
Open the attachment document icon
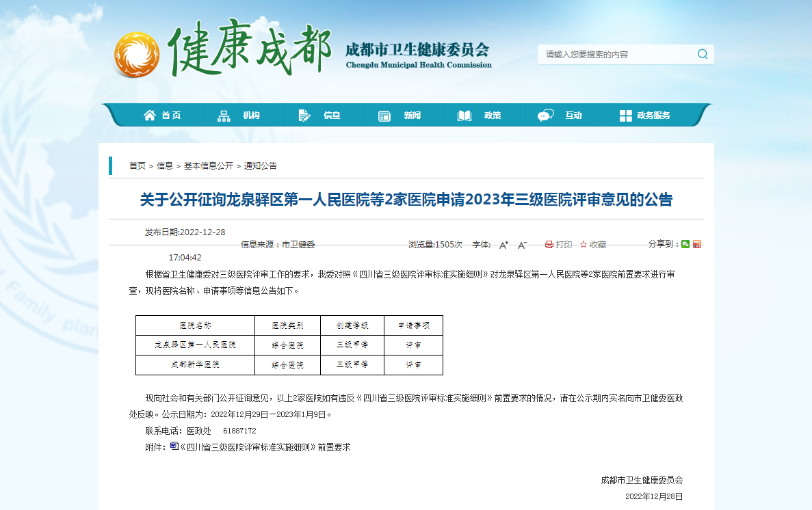174,446
